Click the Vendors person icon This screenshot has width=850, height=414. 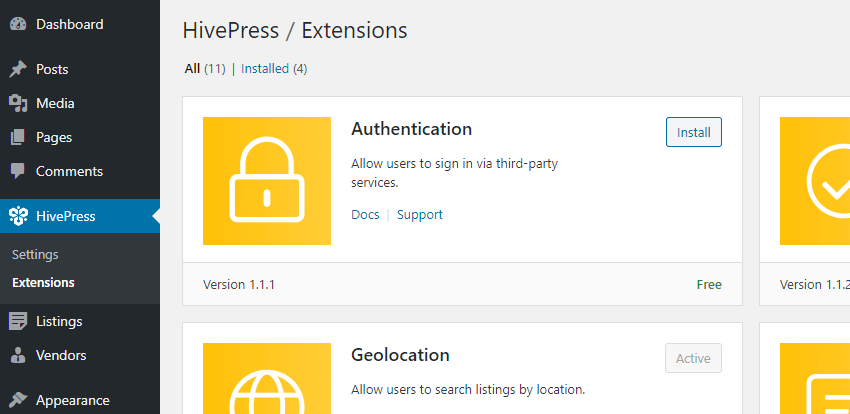click(x=18, y=355)
